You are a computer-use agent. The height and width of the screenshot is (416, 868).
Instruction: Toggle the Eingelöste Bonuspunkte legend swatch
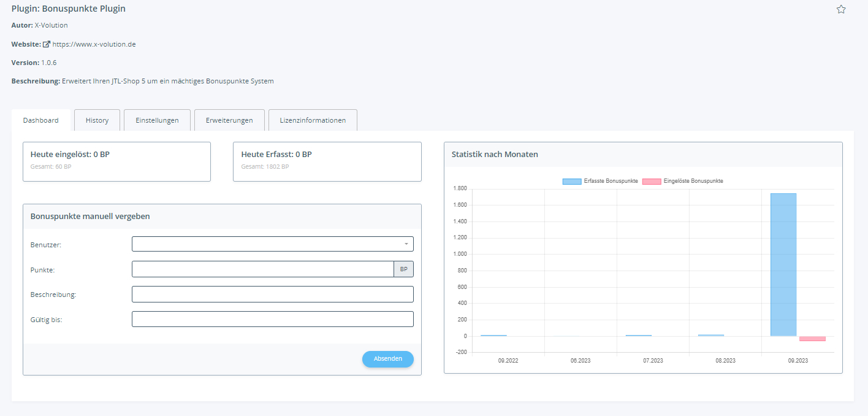[x=651, y=181]
